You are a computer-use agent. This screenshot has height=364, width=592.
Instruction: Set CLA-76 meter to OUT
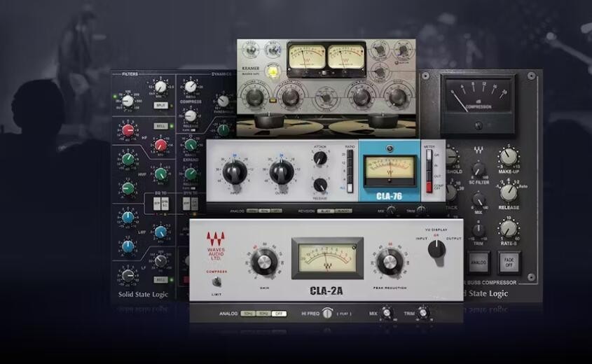429,176
